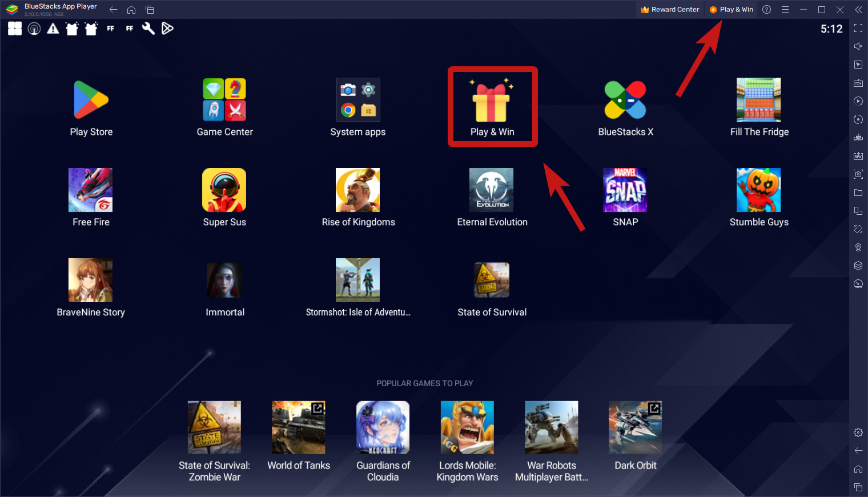
Task: Open memory trim icon in sidebar
Action: tap(858, 138)
